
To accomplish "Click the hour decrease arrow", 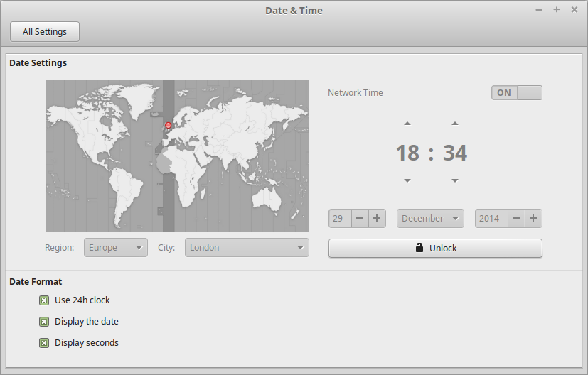I will pyautogui.click(x=407, y=180).
